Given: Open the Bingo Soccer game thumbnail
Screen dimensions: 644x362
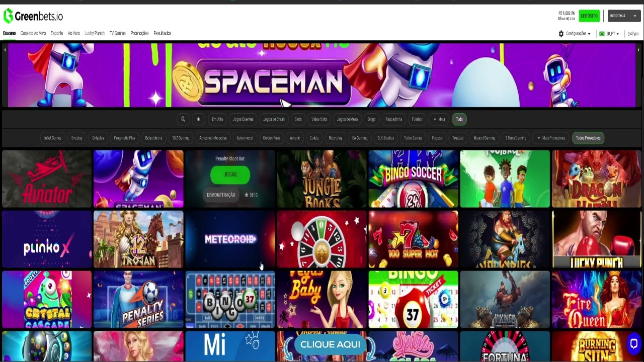Looking at the screenshot, I should click(414, 179).
